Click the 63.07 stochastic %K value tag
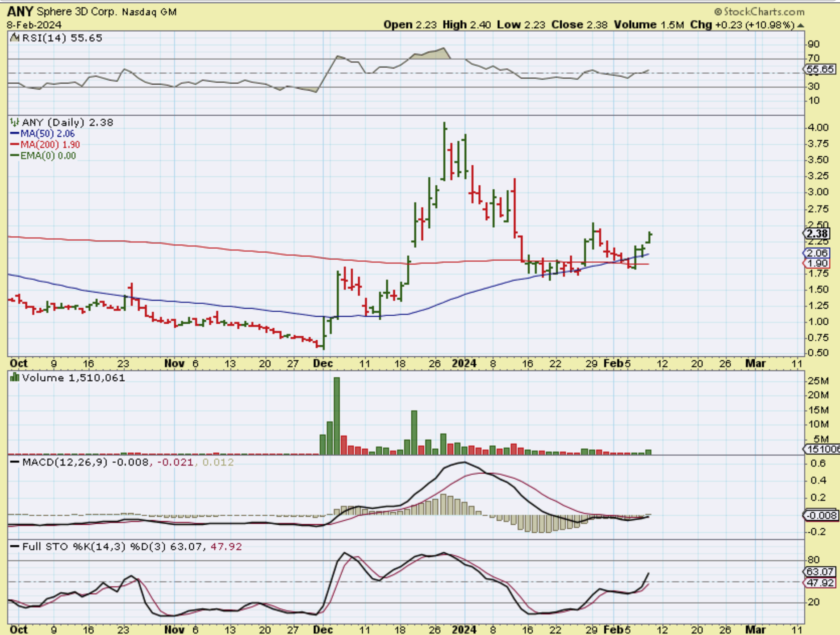The width and height of the screenshot is (840, 635). pyautogui.click(x=820, y=572)
